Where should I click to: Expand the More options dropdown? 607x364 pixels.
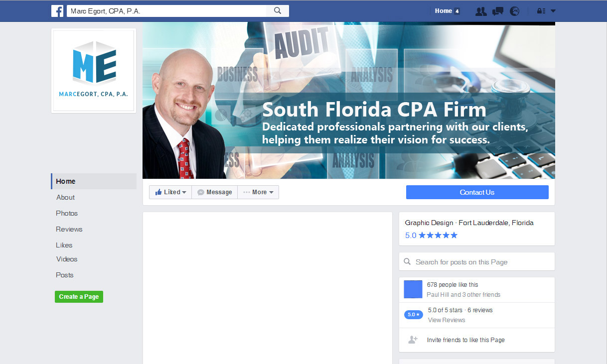pyautogui.click(x=258, y=192)
